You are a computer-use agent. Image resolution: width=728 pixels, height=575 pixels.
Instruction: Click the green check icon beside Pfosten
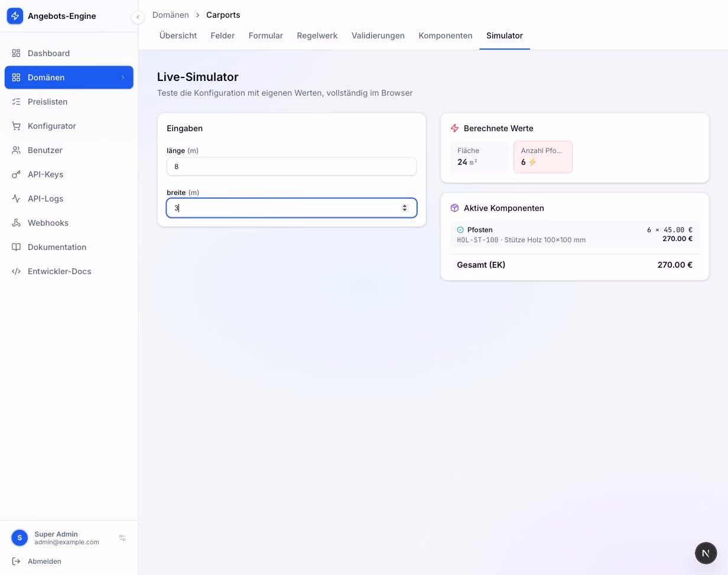(460, 230)
